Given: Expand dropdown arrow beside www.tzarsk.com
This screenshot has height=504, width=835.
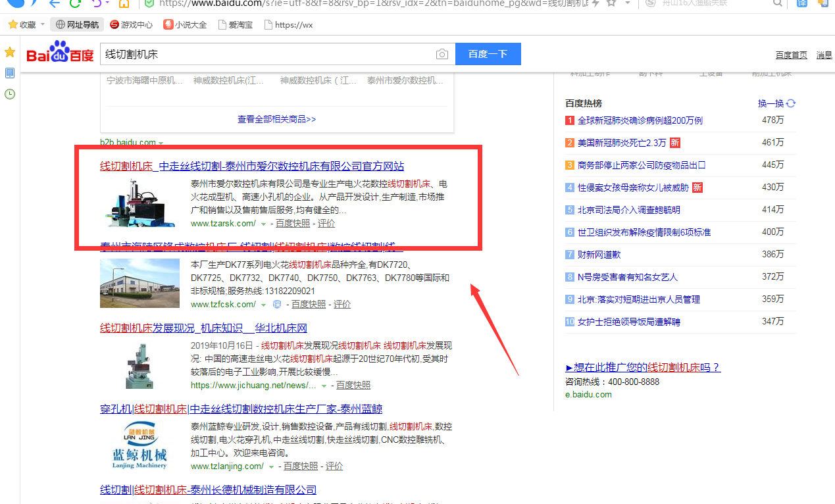Looking at the screenshot, I should 263,224.
